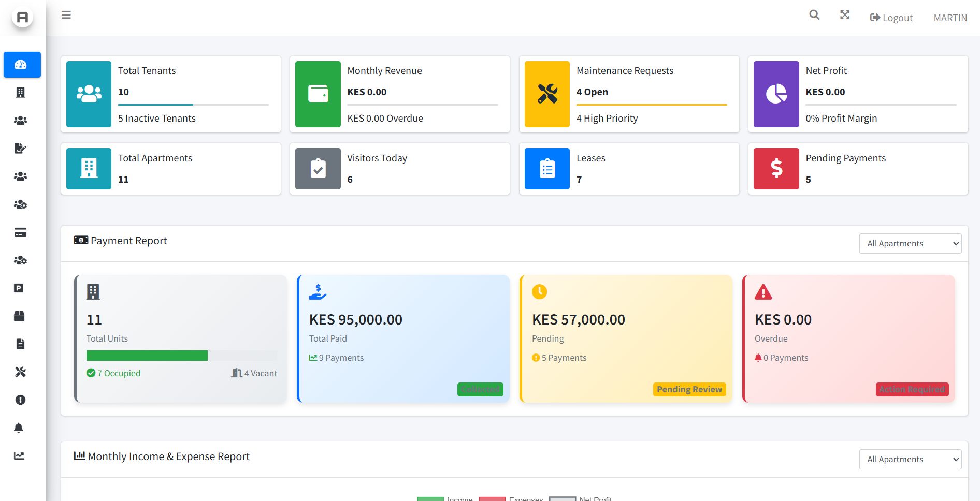Open the Dashboard from the sidebar
The image size is (980, 501).
[x=22, y=65]
